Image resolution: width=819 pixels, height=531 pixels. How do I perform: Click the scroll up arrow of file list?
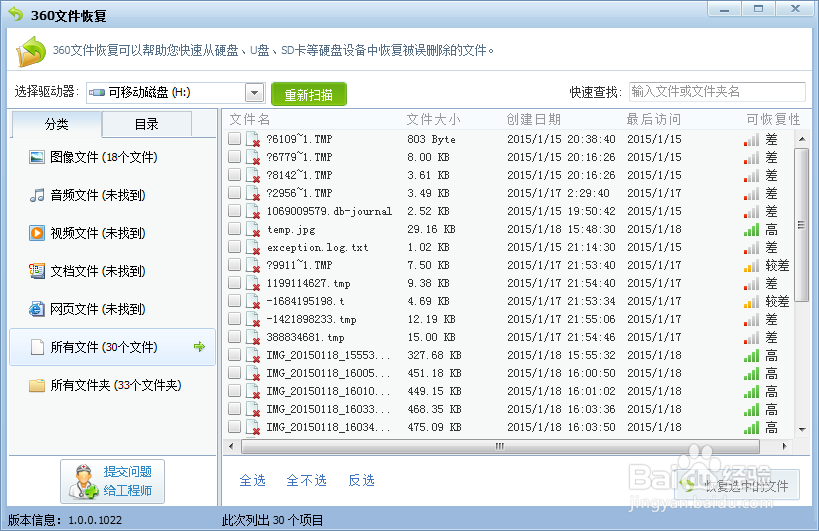coord(802,139)
